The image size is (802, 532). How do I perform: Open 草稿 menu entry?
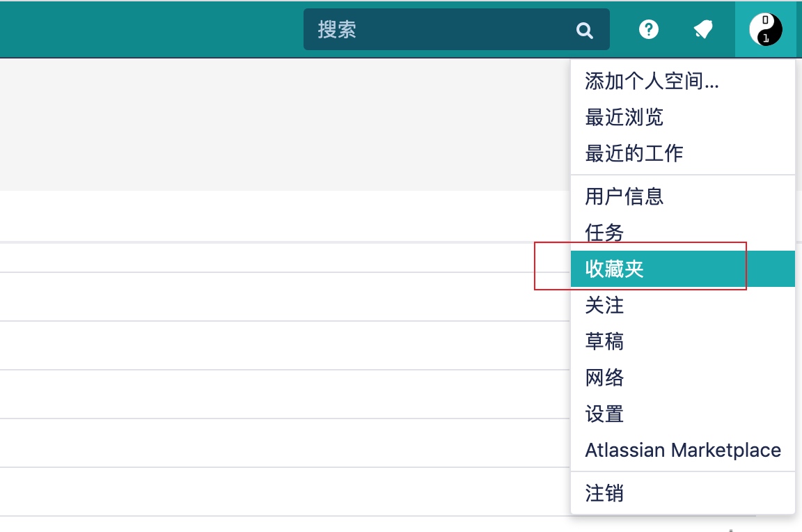pos(683,341)
